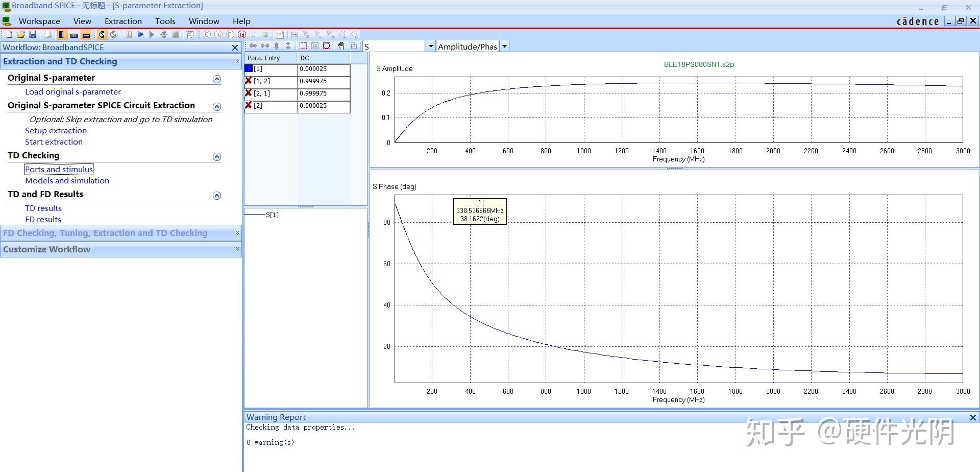Open the Tools menu
The height and width of the screenshot is (472, 980).
pos(165,21)
